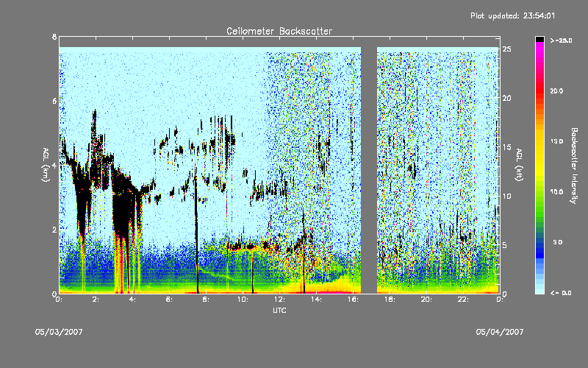588x368 pixels.
Task: Click the '20.0' colorbar tick label
Action: pos(556,91)
